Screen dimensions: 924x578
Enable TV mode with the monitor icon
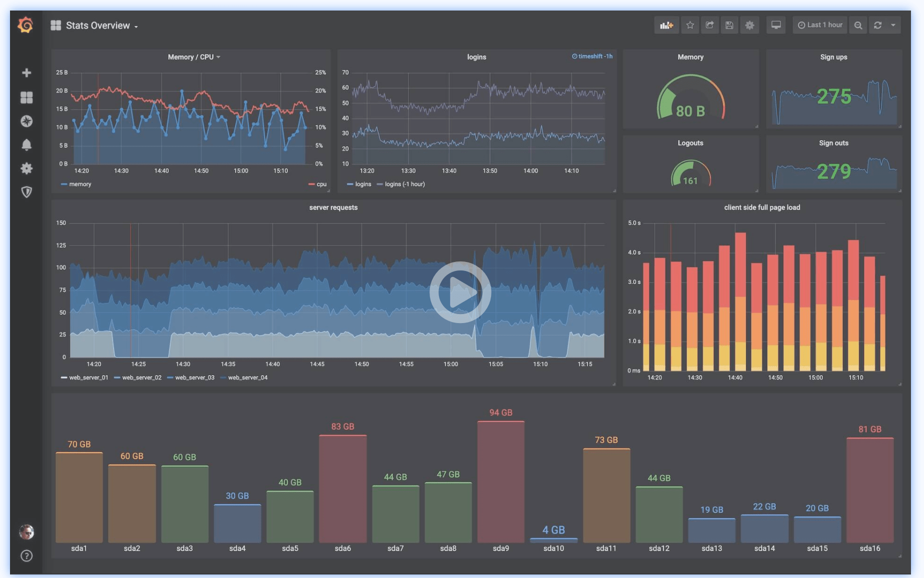pos(776,25)
